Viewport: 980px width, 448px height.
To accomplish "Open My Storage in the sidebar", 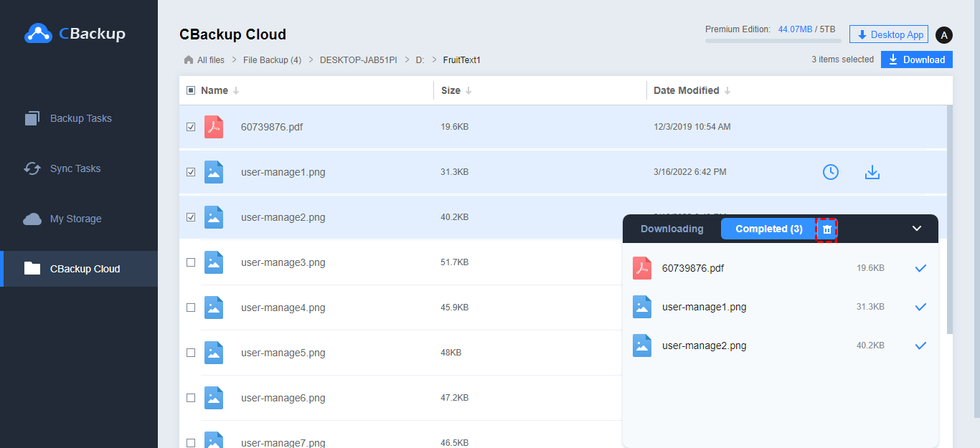I will point(75,219).
